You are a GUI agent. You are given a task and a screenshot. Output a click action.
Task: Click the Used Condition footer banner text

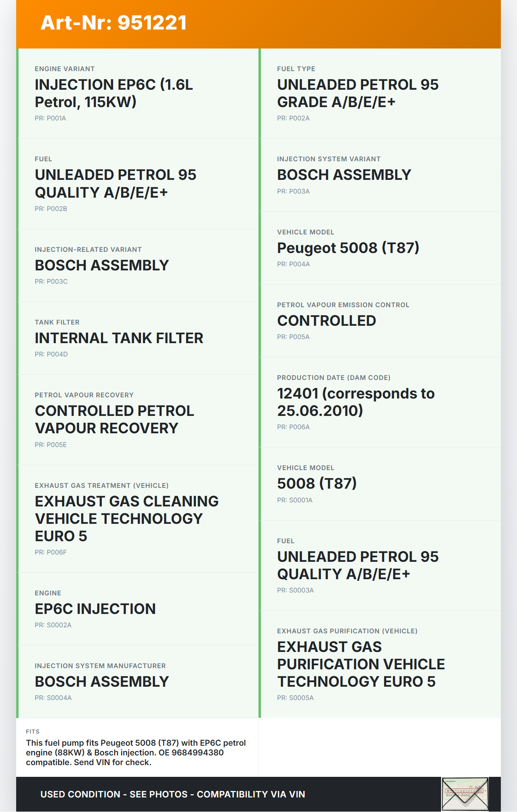(172, 794)
